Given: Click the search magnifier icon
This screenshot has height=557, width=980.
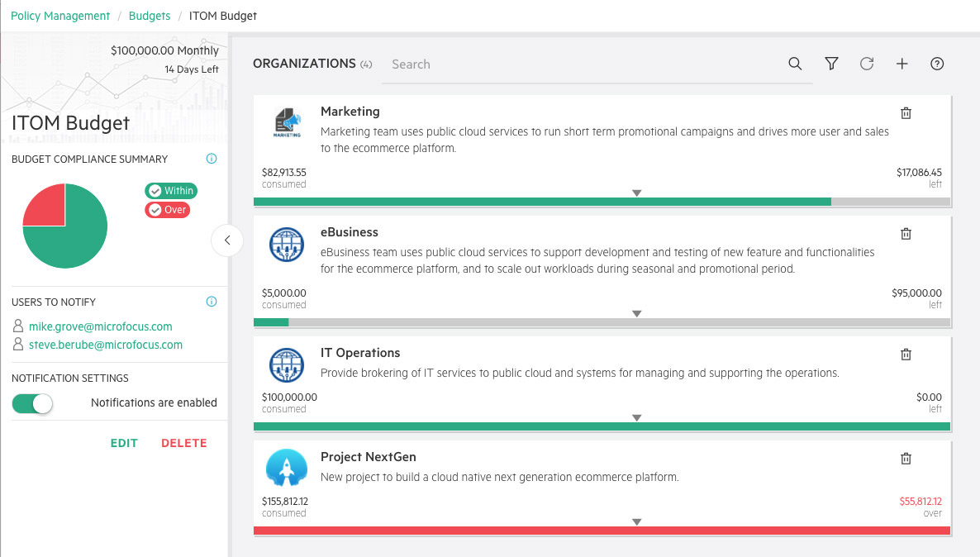Looking at the screenshot, I should coord(795,64).
